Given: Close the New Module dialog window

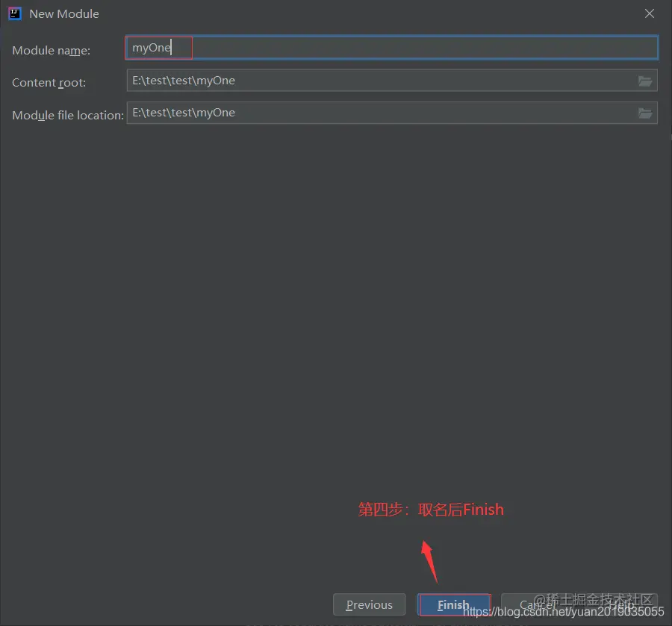Looking at the screenshot, I should [650, 13].
